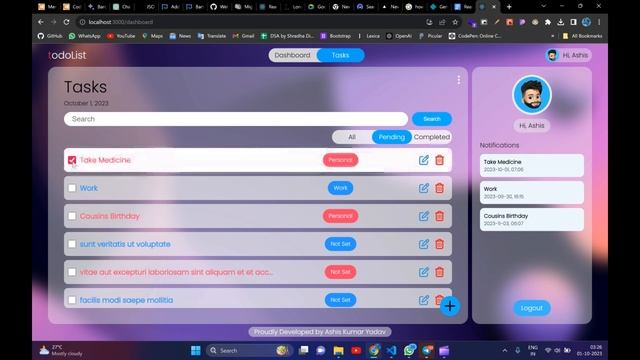Click the blue Search button

point(432,119)
